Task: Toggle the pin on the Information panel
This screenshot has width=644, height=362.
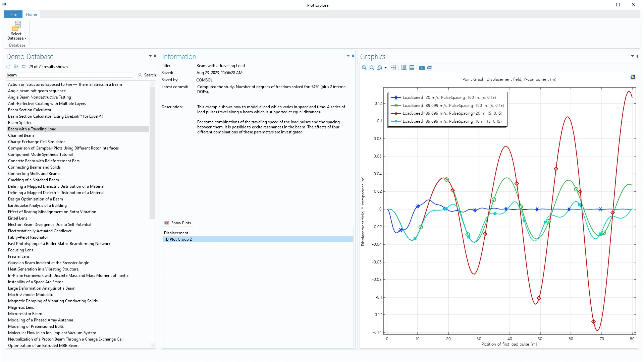Action: [353, 56]
